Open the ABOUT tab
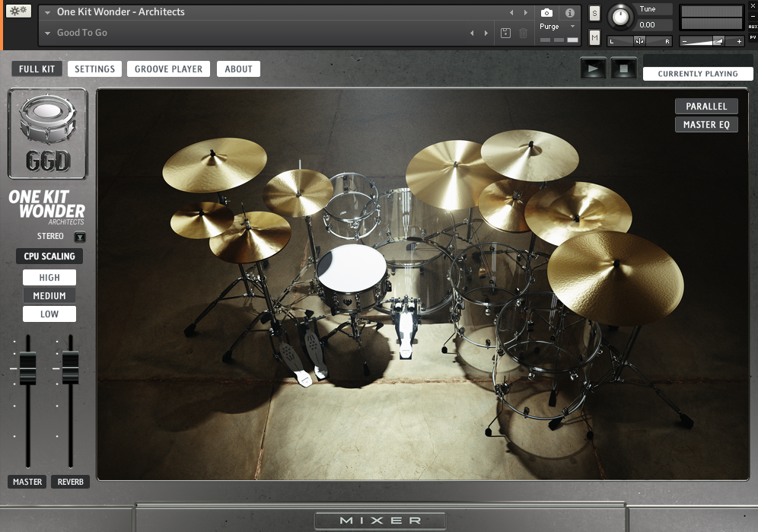 click(x=238, y=69)
